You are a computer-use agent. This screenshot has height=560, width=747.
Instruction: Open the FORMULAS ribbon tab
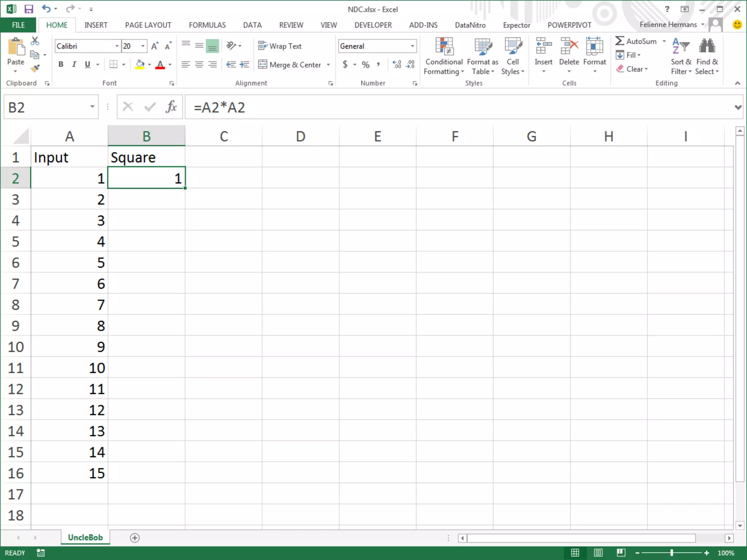coord(207,25)
